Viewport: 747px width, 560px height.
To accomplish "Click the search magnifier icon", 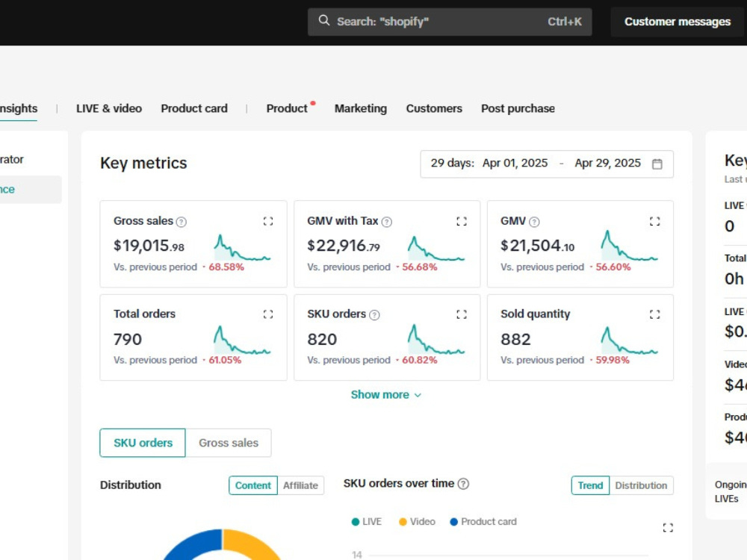I will tap(324, 20).
